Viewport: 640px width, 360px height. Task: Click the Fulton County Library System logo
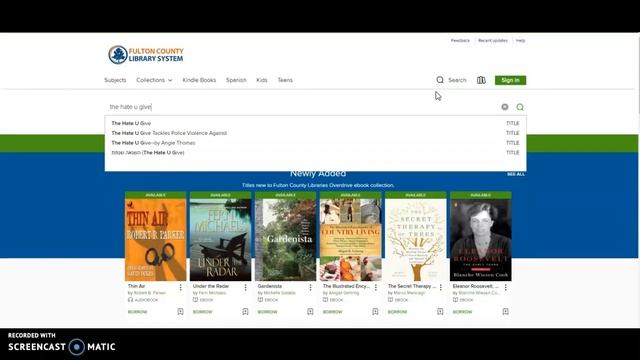146,55
